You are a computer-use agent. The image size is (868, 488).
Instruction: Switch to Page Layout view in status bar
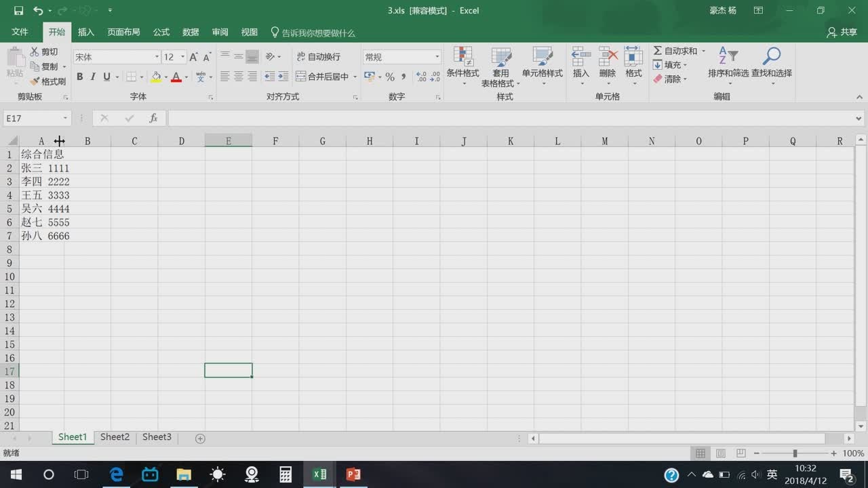[721, 453]
